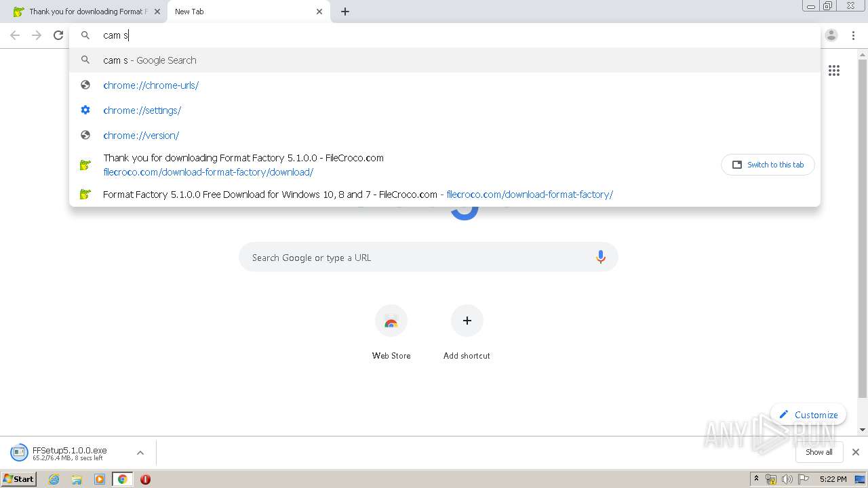Close the New Tab tab
The width and height of the screenshot is (868, 488).
click(x=319, y=12)
